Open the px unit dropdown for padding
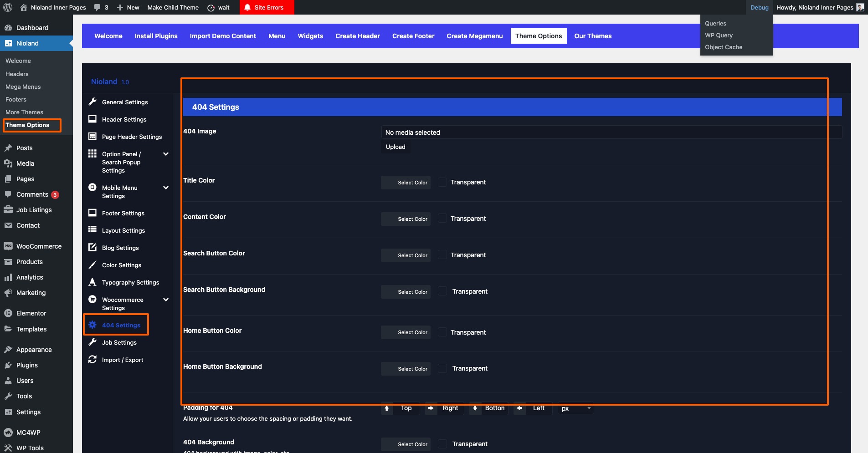868x453 pixels. [575, 408]
